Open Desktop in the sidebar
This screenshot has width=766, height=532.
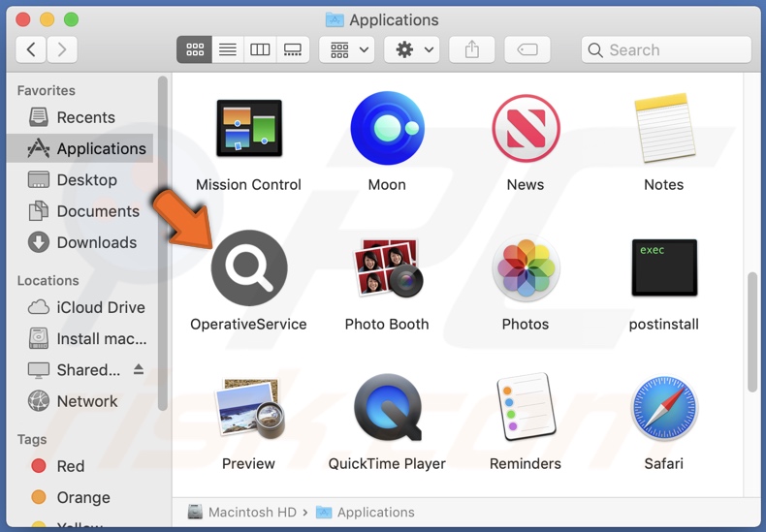click(80, 179)
